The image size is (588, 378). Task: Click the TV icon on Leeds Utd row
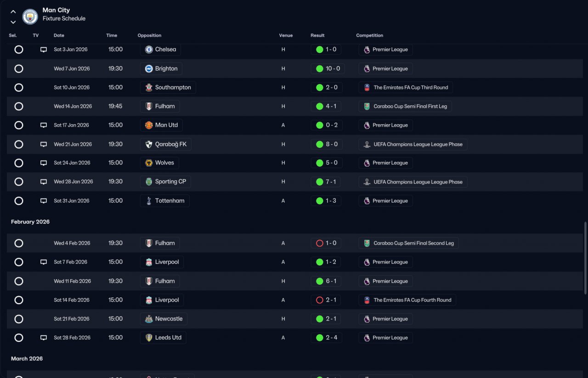coord(44,338)
